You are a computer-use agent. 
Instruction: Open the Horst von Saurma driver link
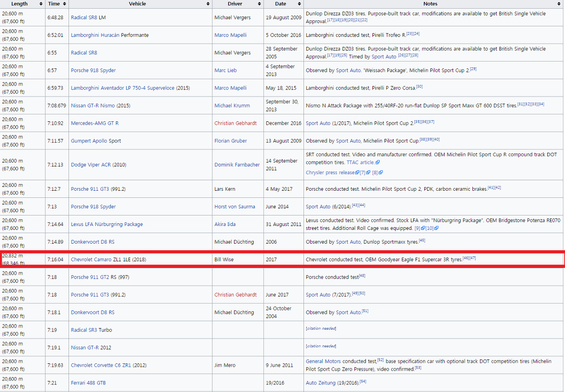234,207
